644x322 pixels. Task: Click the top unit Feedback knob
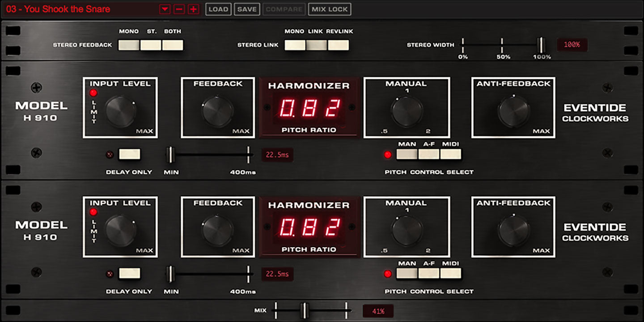tap(218, 111)
